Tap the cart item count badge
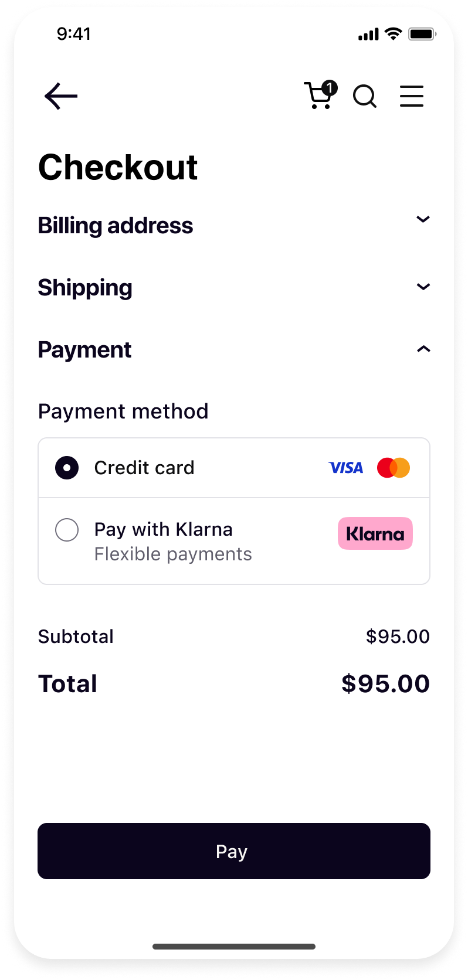This screenshot has height=980, width=468. [330, 88]
